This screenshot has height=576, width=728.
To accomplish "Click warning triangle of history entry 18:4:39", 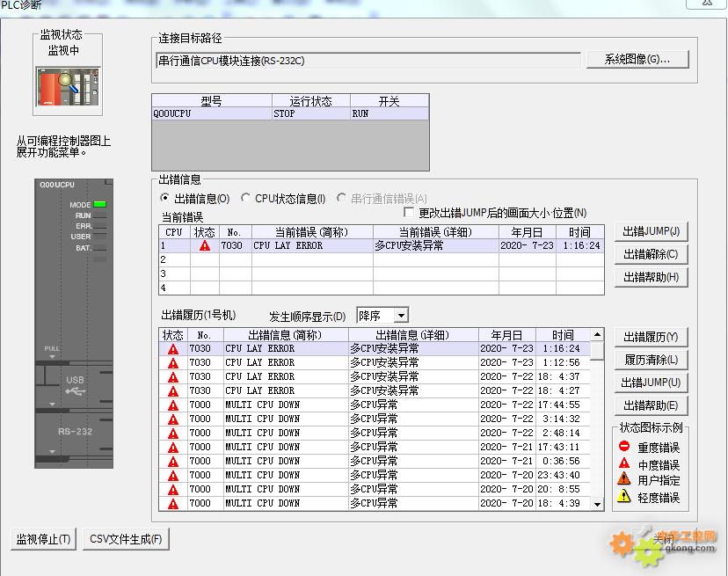I will point(173,504).
